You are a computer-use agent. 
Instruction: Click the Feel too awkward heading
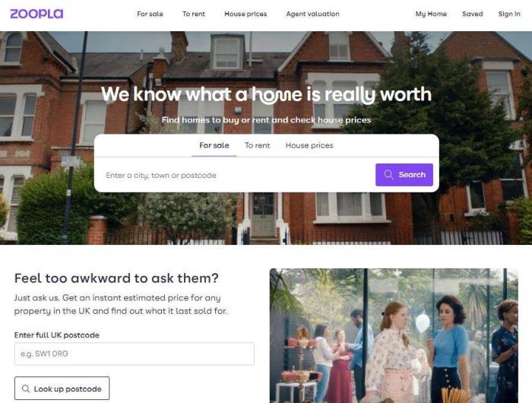[x=116, y=278]
